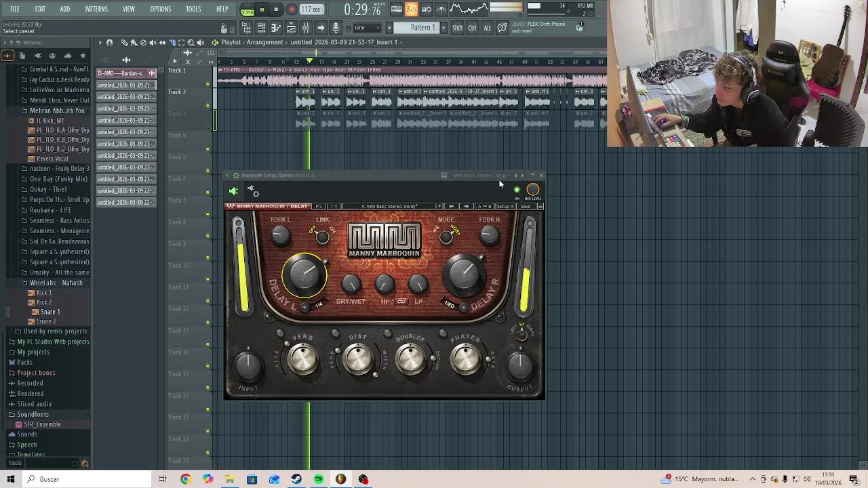Select the Playlist zoom magnifier tool
Viewport: 868px width, 488px height.
[x=191, y=43]
